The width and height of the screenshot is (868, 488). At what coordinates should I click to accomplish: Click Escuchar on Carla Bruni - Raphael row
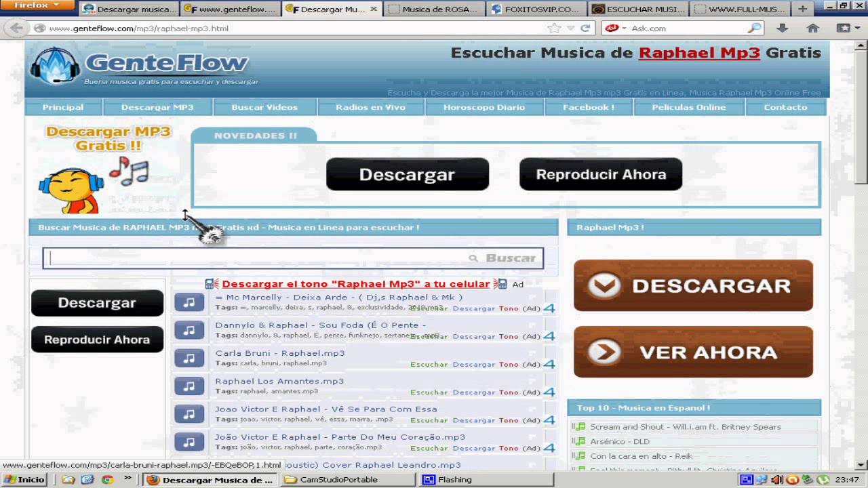(429, 365)
